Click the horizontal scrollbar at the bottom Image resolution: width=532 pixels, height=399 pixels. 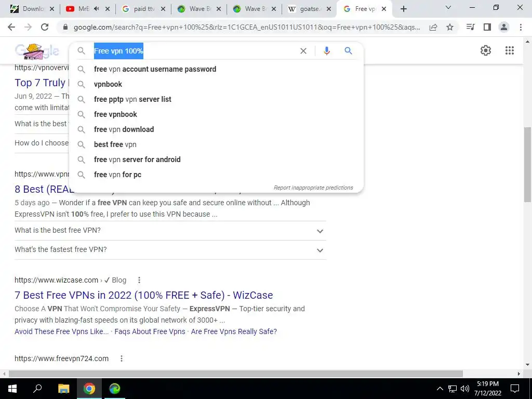coord(235,374)
